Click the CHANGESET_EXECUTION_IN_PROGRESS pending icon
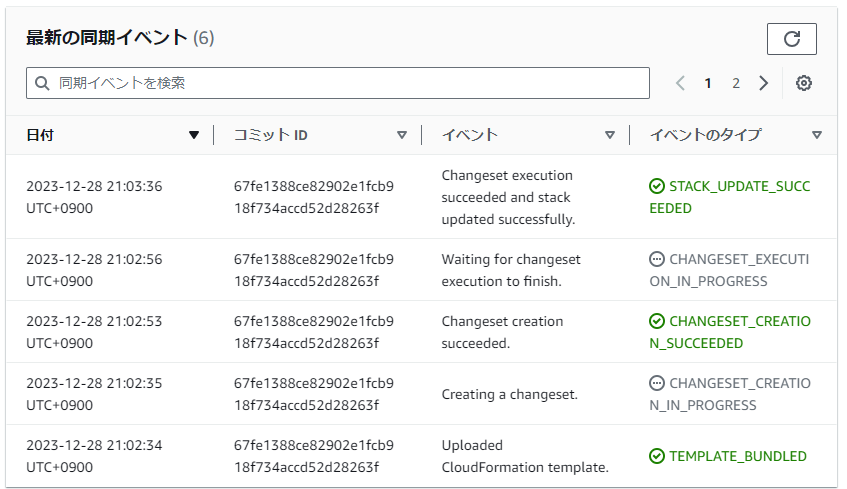Image resolution: width=847 pixels, height=489 pixels. [656, 259]
